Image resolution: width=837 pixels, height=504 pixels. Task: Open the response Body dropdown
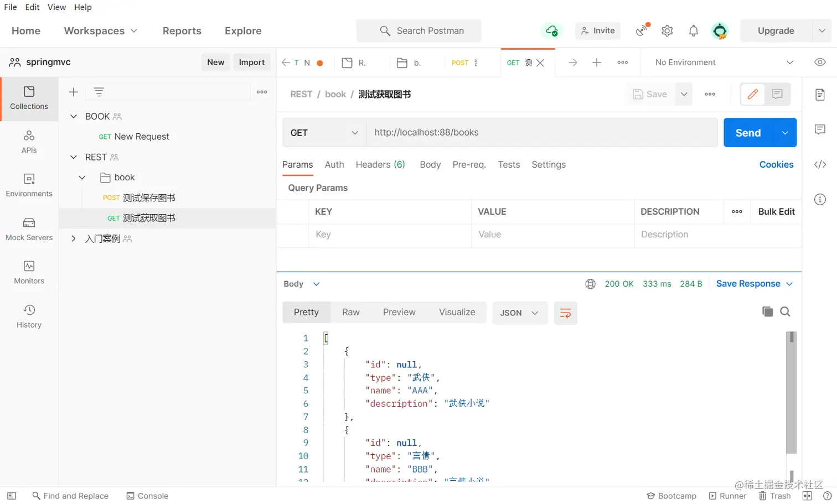coord(302,284)
